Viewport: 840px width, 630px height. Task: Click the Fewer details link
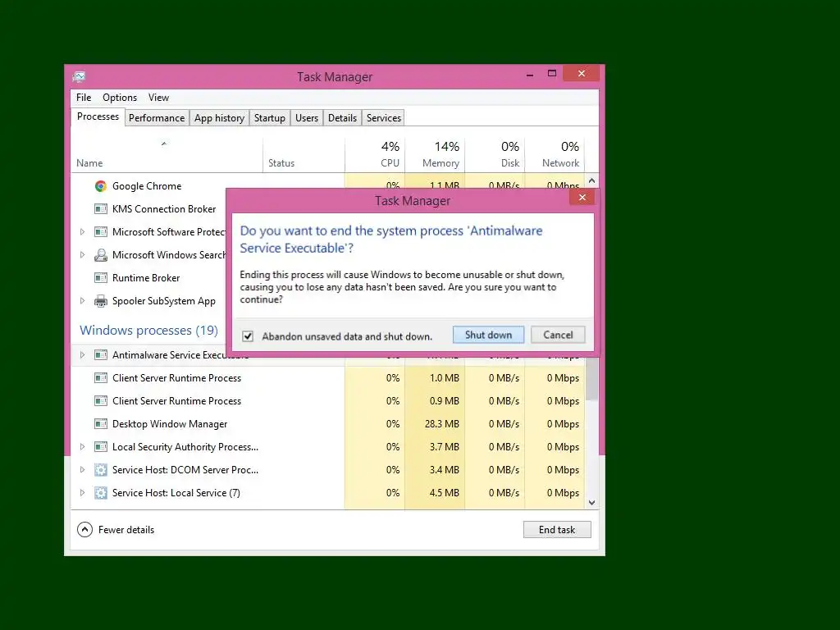[126, 530]
